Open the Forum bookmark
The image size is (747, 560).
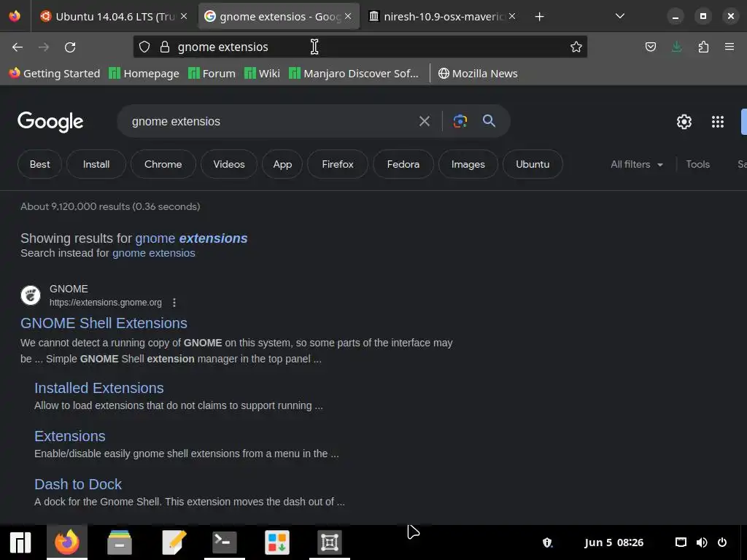[x=212, y=74]
